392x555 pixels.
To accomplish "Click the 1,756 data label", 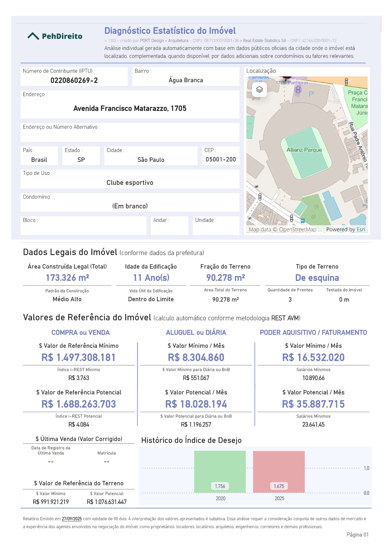I will tap(220, 486).
